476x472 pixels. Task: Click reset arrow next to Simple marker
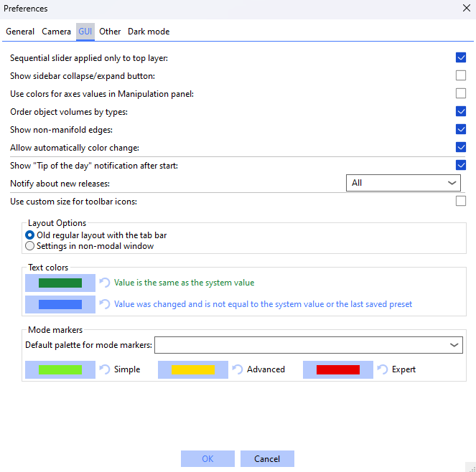click(105, 369)
